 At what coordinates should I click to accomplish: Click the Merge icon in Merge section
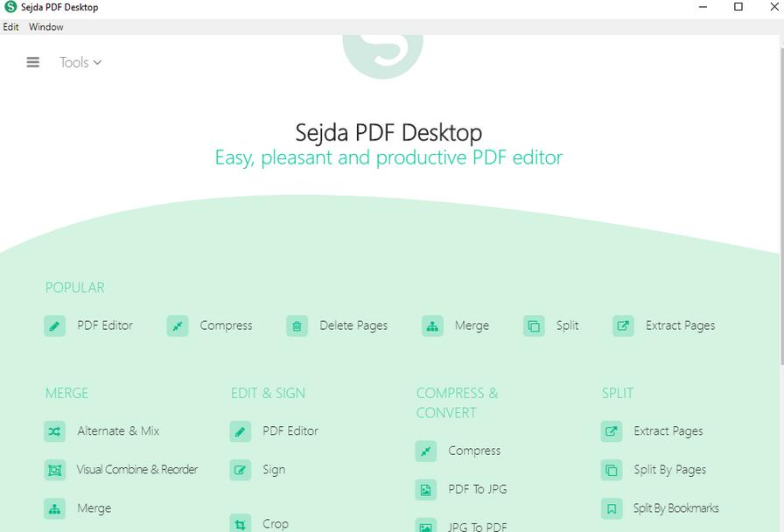[54, 509]
